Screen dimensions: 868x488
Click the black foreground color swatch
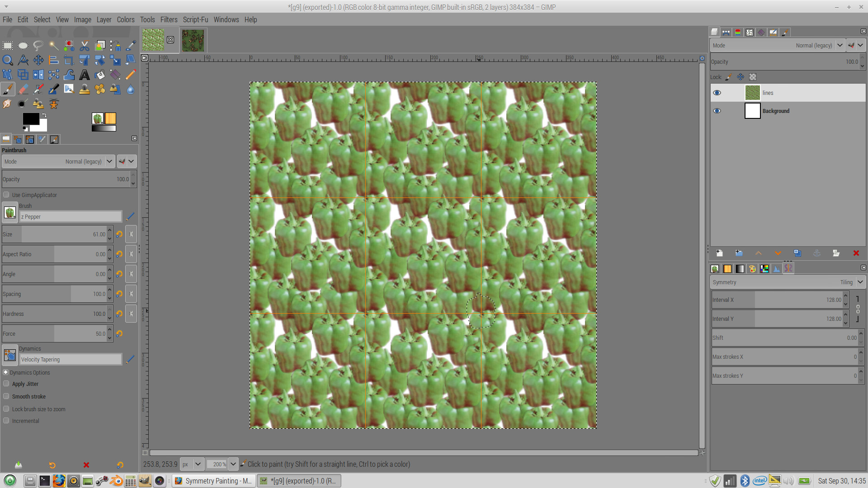(x=30, y=118)
